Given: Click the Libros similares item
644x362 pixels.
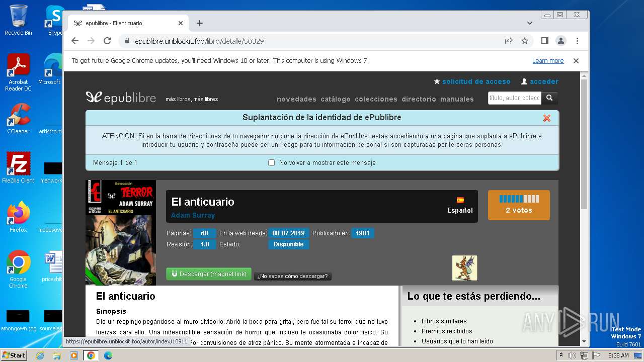Looking at the screenshot, I should click(444, 321).
